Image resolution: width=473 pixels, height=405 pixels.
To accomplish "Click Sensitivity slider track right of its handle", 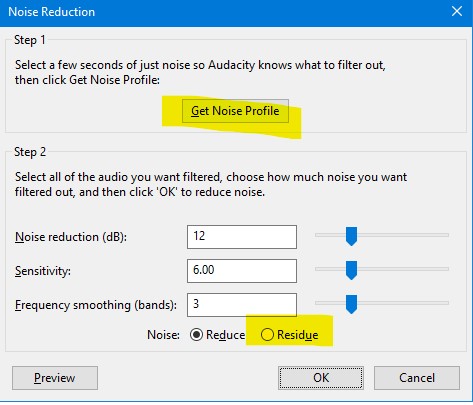I will (x=403, y=269).
